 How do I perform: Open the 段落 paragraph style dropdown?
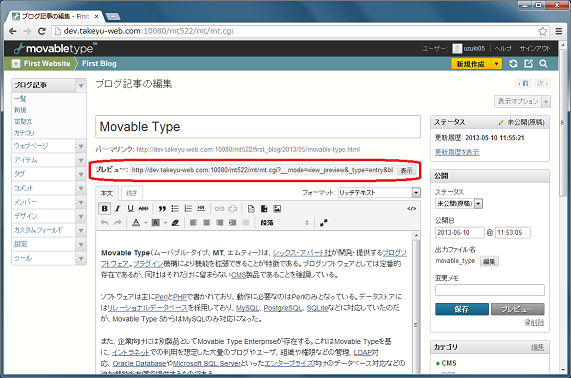(284, 223)
